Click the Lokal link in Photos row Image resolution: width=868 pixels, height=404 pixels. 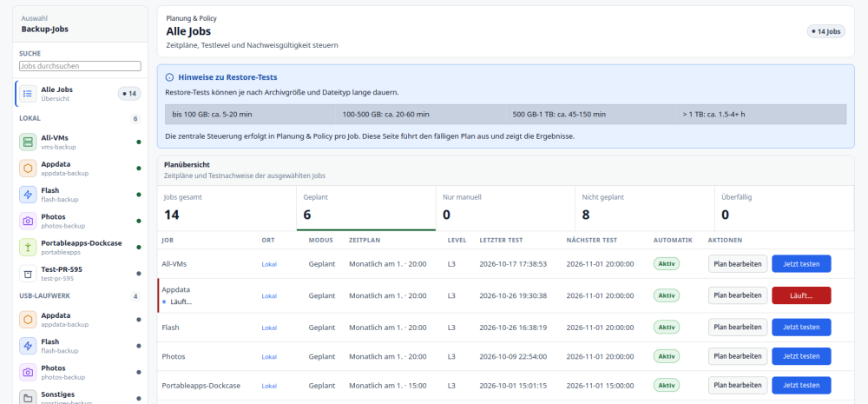pos(269,357)
